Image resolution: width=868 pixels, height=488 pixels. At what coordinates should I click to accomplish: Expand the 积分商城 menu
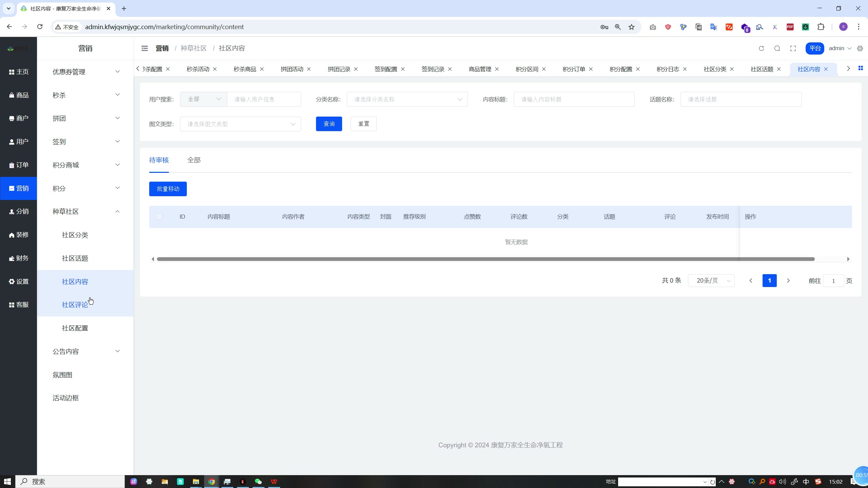point(85,165)
